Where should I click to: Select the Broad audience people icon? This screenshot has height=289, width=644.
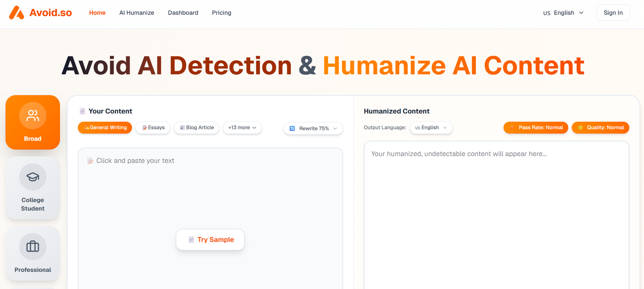[33, 116]
